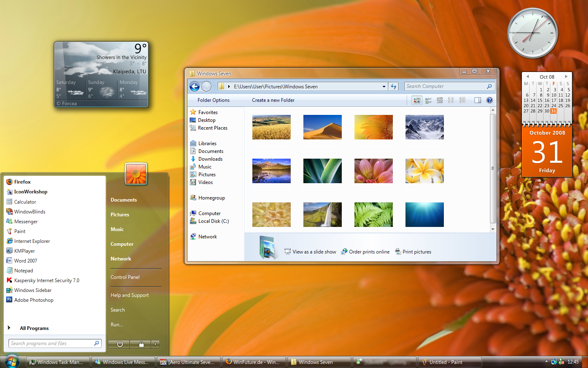The height and width of the screenshot is (368, 588).
Task: Select the sand dune thumbnail
Action: coord(323,127)
